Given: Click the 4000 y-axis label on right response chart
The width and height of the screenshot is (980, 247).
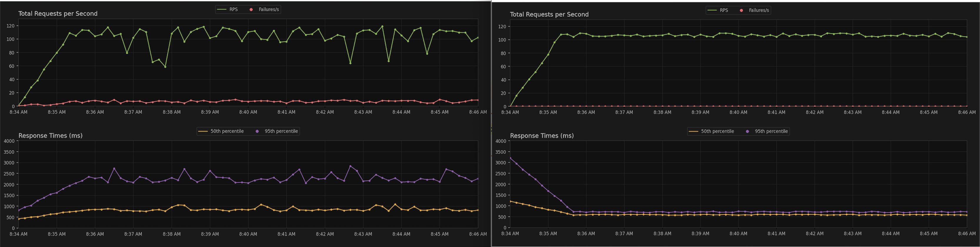Looking at the screenshot, I should click(x=501, y=141).
